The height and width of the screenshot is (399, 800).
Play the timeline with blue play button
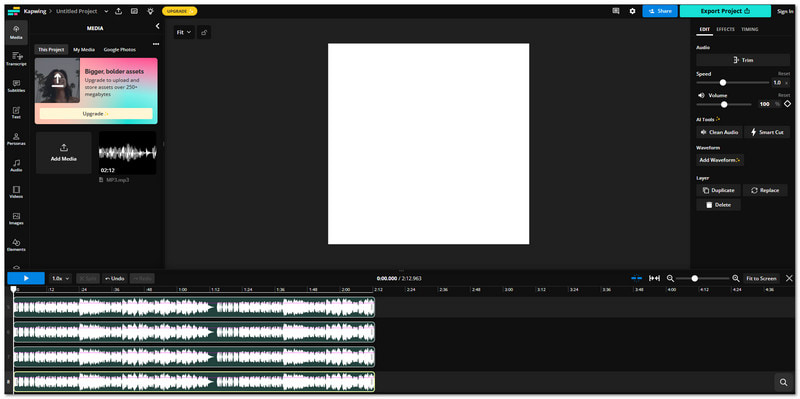coord(26,278)
